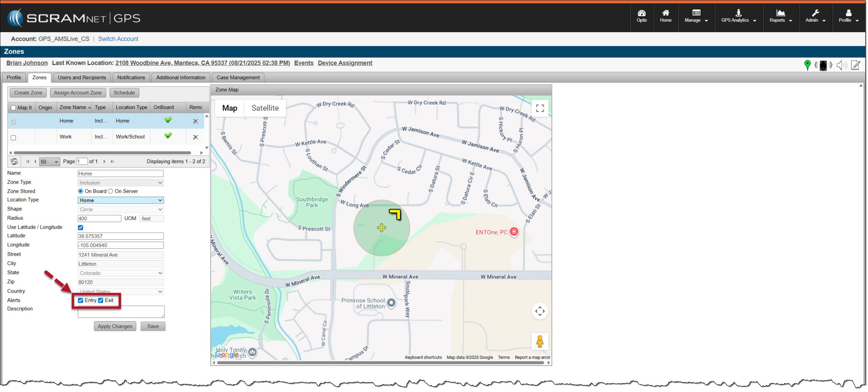Click the zone list horizontal scrollbar
Image resolution: width=868 pixels, height=392 pixels.
pyautogui.click(x=102, y=153)
